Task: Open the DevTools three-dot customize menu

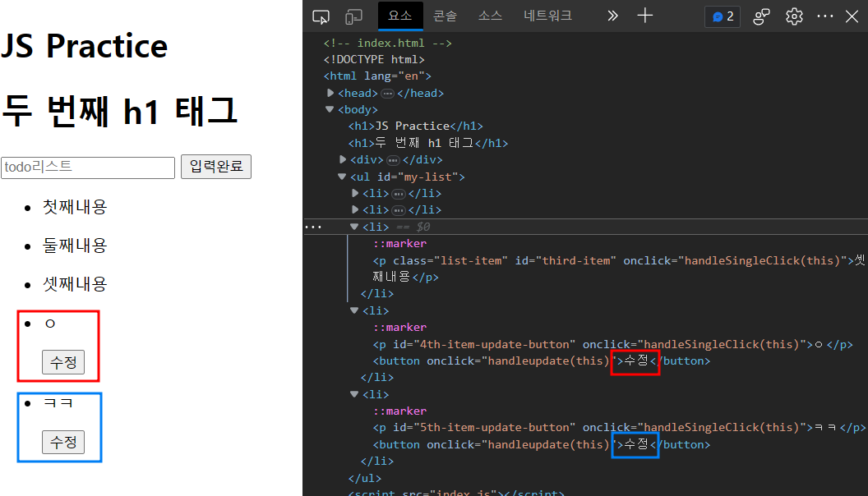Action: 824,16
